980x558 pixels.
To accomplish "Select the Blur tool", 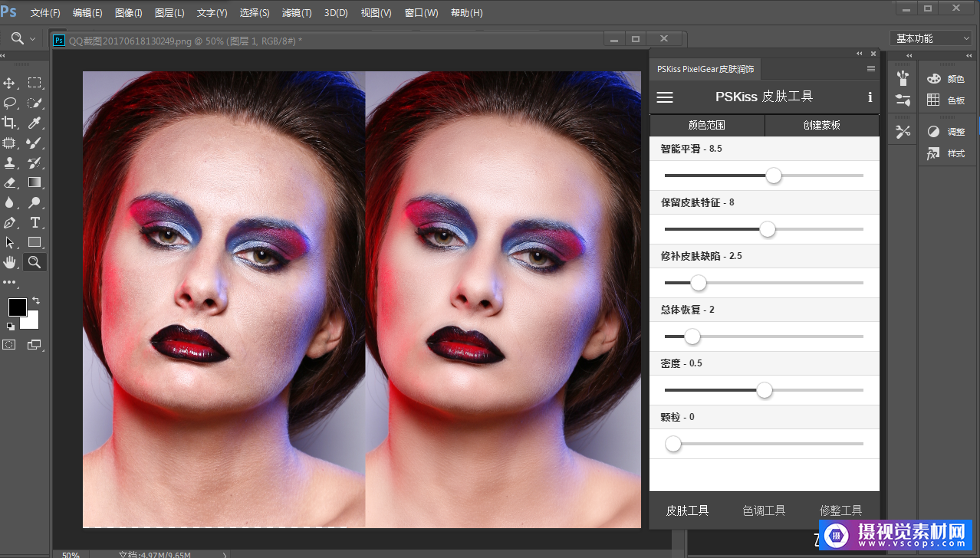I will [x=10, y=202].
